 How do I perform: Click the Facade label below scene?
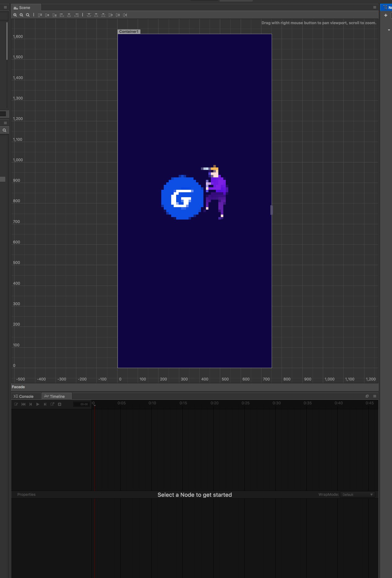(18, 387)
